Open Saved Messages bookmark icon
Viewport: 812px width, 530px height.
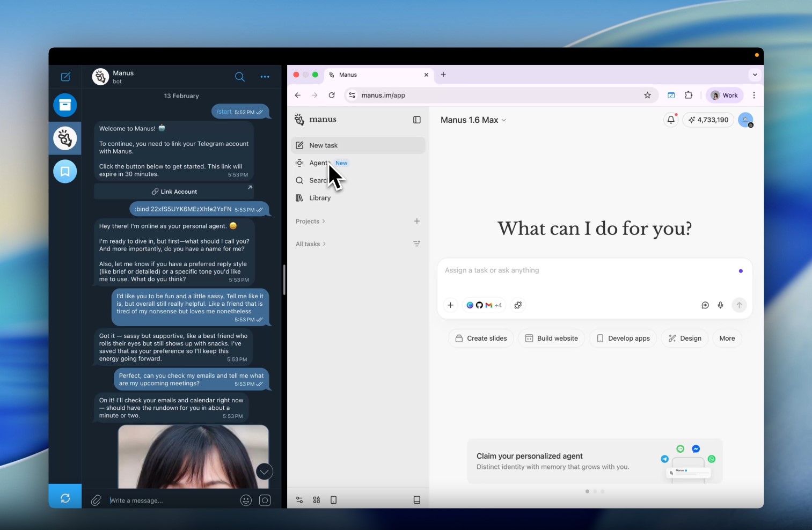(x=65, y=172)
